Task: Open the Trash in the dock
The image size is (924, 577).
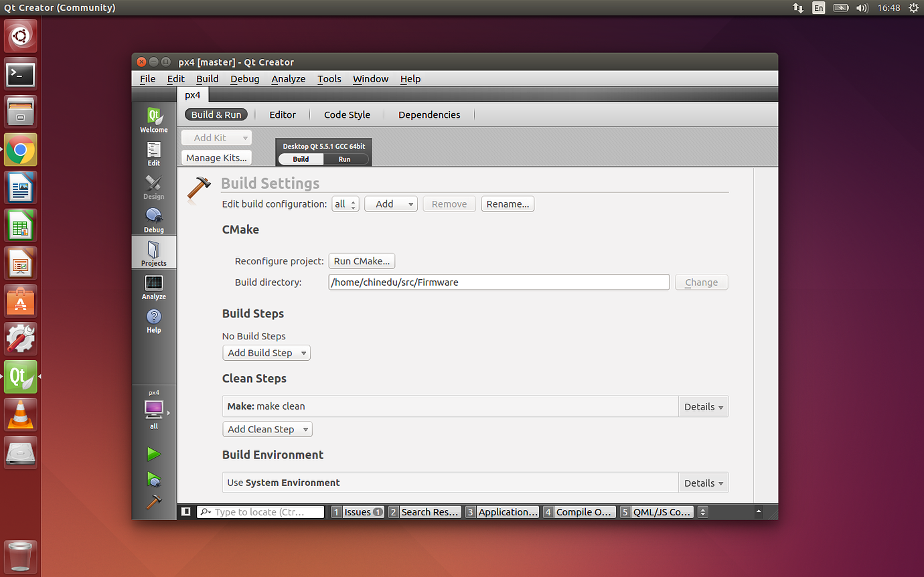Action: 21,557
